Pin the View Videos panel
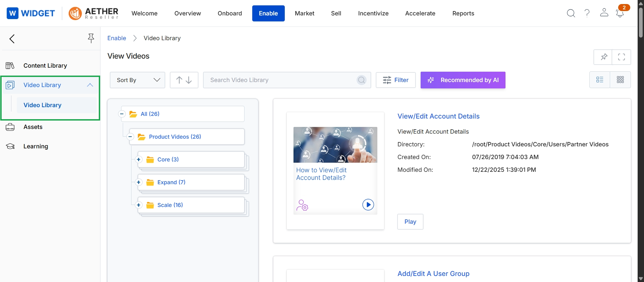644x282 pixels. tap(603, 57)
